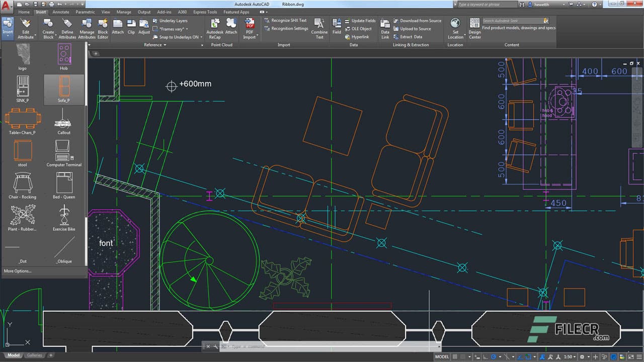Screen dimensions: 644x362
Task: Click the Update Fields button
Action: point(362,21)
